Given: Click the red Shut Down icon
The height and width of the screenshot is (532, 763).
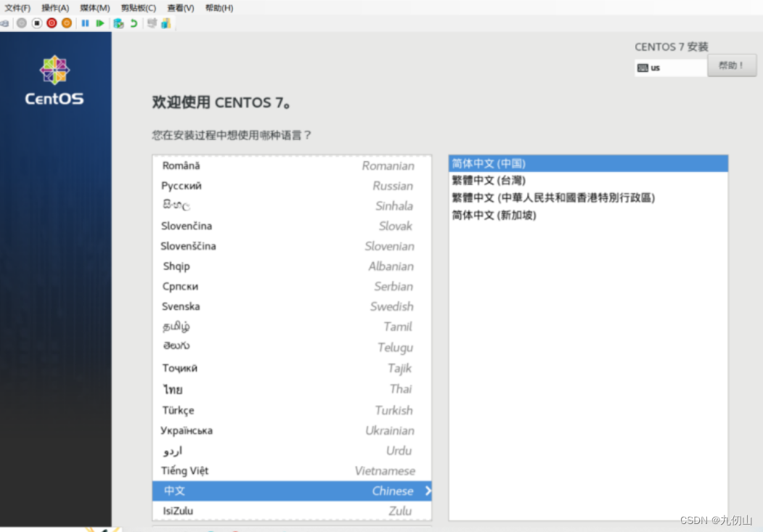Looking at the screenshot, I should [52, 22].
